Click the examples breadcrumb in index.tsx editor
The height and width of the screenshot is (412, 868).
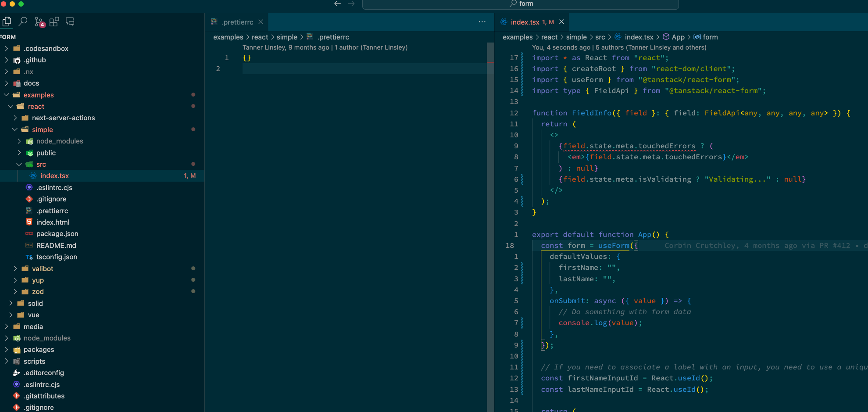[x=518, y=37]
